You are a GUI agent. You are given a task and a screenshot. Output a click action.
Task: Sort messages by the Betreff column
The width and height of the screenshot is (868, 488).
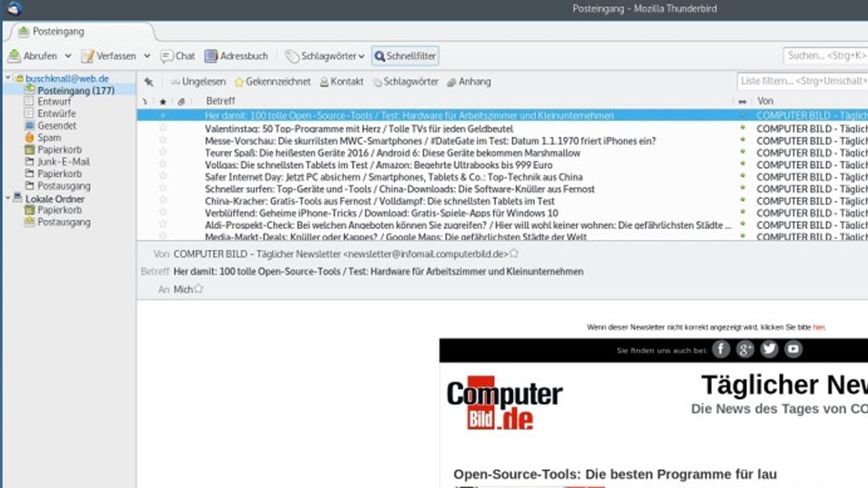[220, 100]
